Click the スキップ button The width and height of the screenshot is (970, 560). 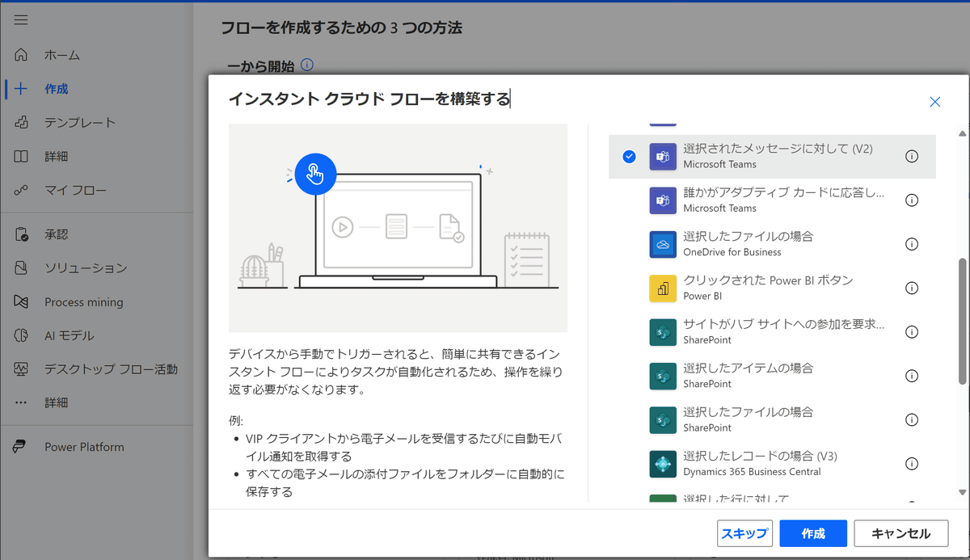coord(744,533)
